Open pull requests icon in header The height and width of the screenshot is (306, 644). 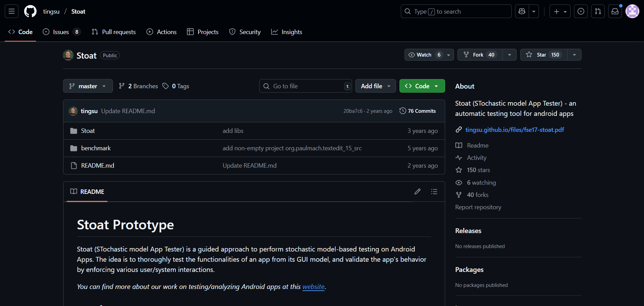click(598, 11)
